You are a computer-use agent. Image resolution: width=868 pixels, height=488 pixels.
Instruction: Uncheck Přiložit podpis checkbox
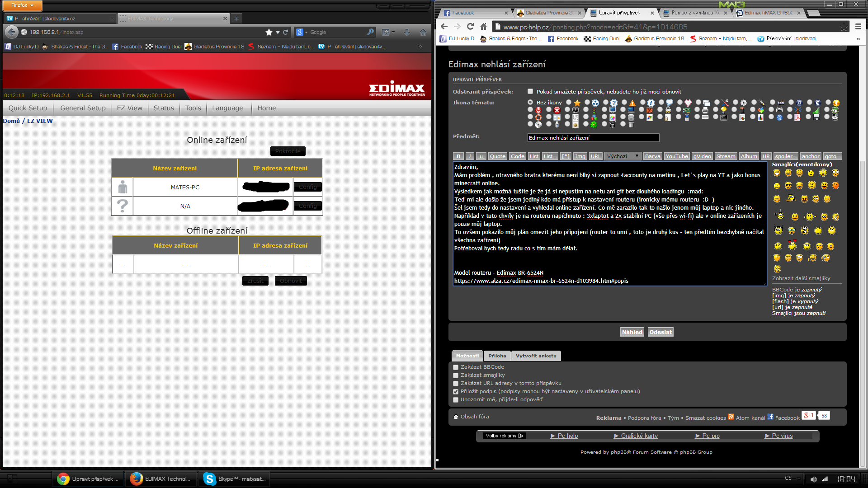click(456, 392)
